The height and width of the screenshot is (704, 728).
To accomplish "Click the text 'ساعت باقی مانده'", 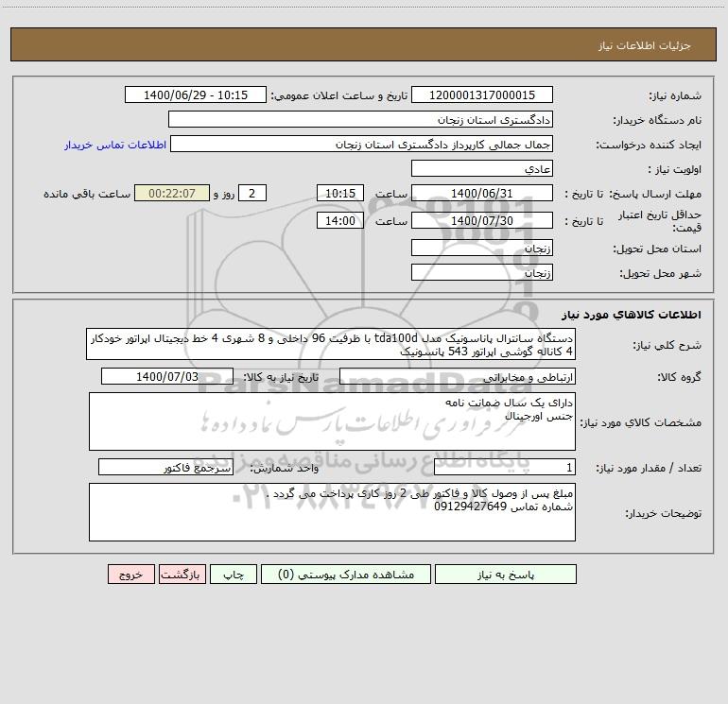I will 87,194.
